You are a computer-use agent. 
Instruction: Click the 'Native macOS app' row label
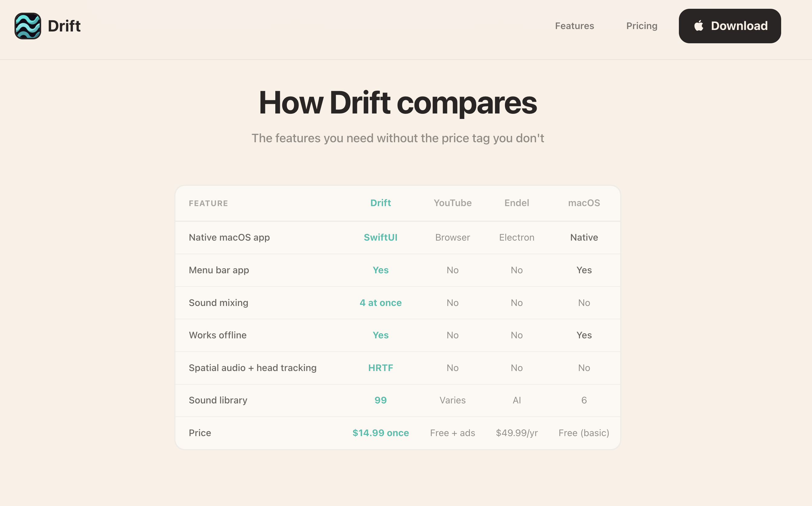tap(229, 237)
